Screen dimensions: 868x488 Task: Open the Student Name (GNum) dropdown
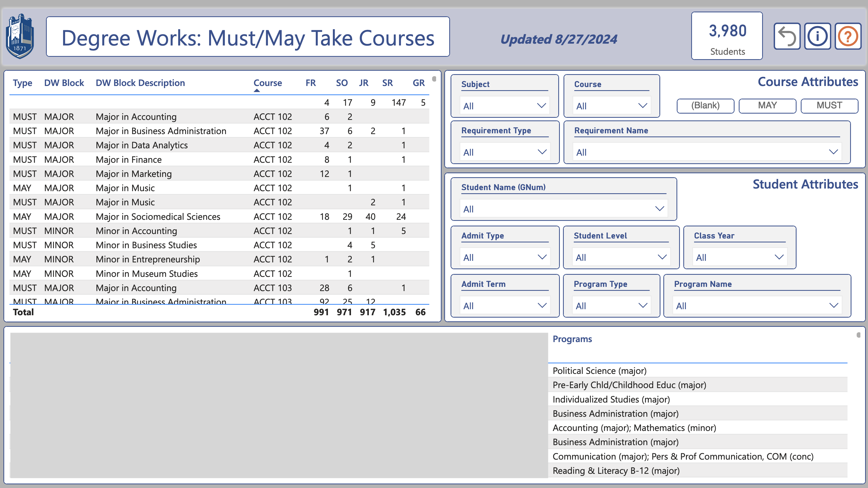tap(564, 209)
